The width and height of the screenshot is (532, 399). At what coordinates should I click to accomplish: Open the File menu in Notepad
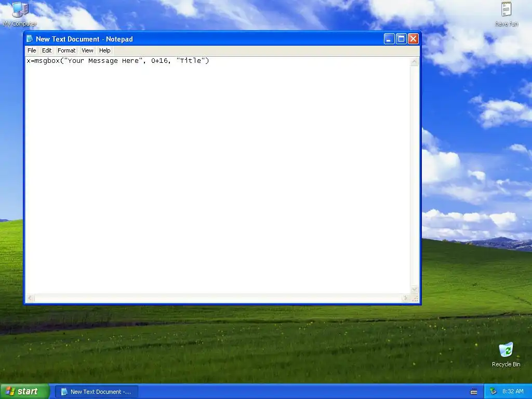point(32,50)
